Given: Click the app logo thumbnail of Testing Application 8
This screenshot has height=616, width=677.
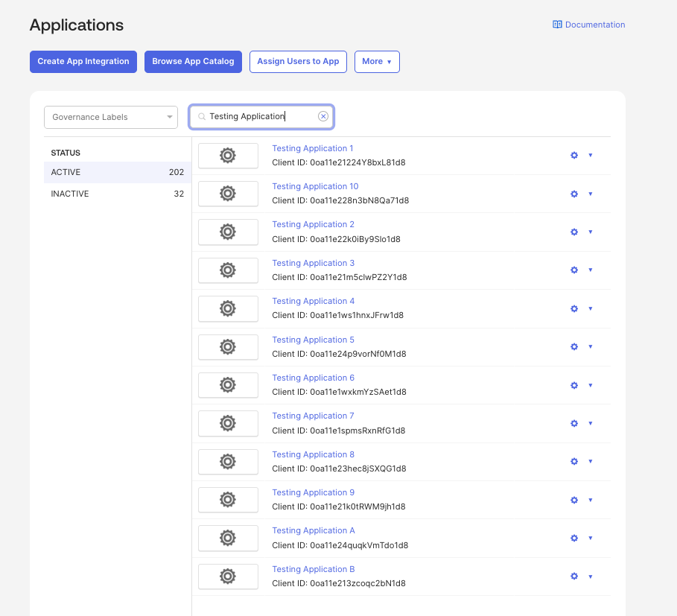Looking at the screenshot, I should [x=228, y=462].
